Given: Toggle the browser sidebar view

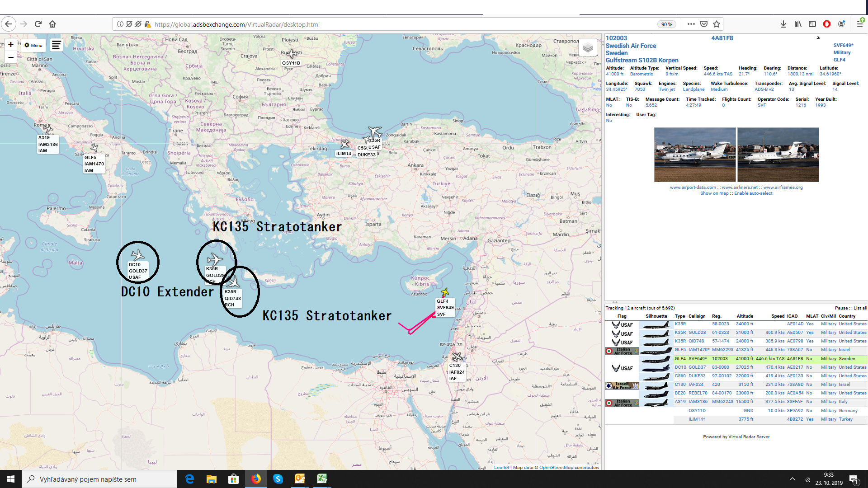Looking at the screenshot, I should tap(812, 24).
